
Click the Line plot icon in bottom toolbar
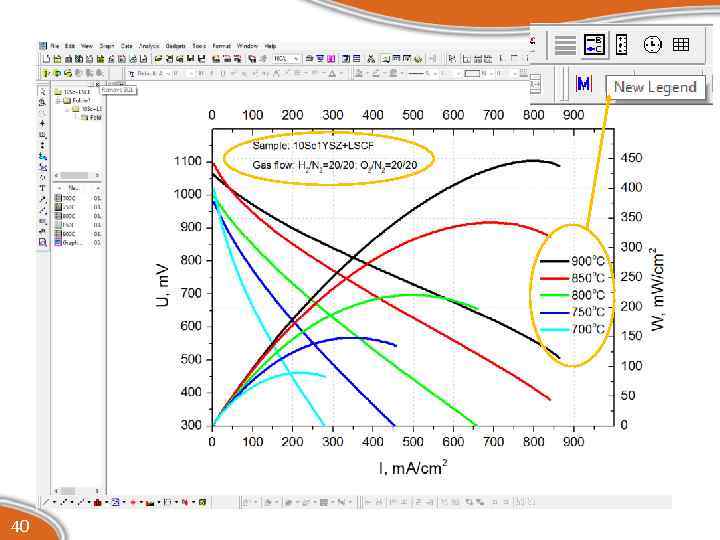click(46, 502)
